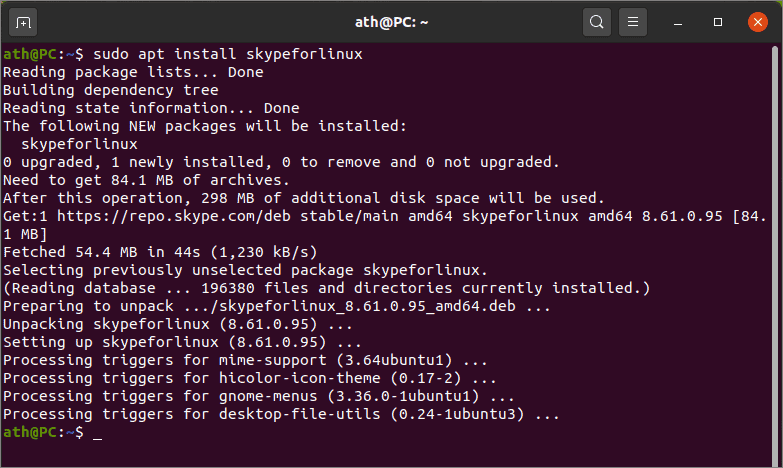Viewport: 783px width, 468px height.
Task: Click the 'Reading package lists... Done' line
Action: tap(133, 72)
